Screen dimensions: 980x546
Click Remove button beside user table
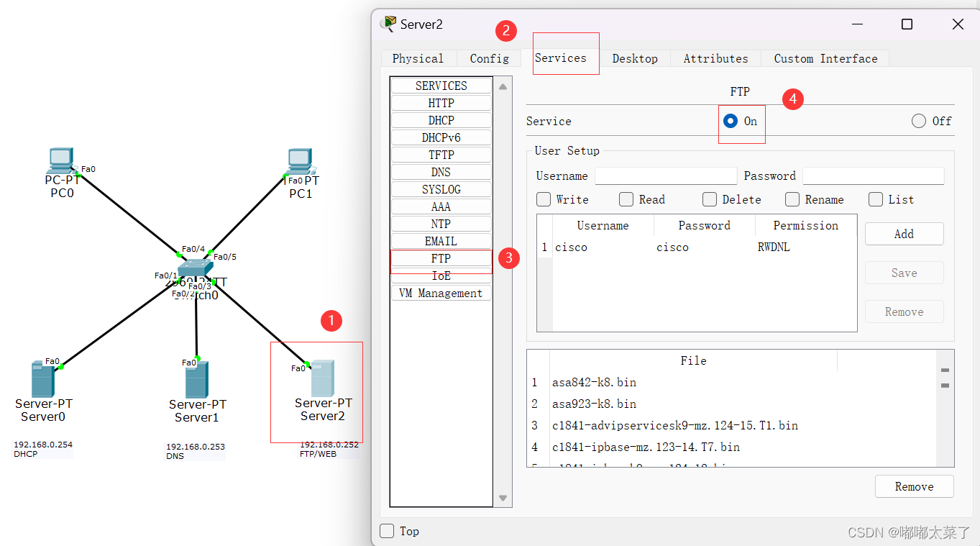[904, 311]
